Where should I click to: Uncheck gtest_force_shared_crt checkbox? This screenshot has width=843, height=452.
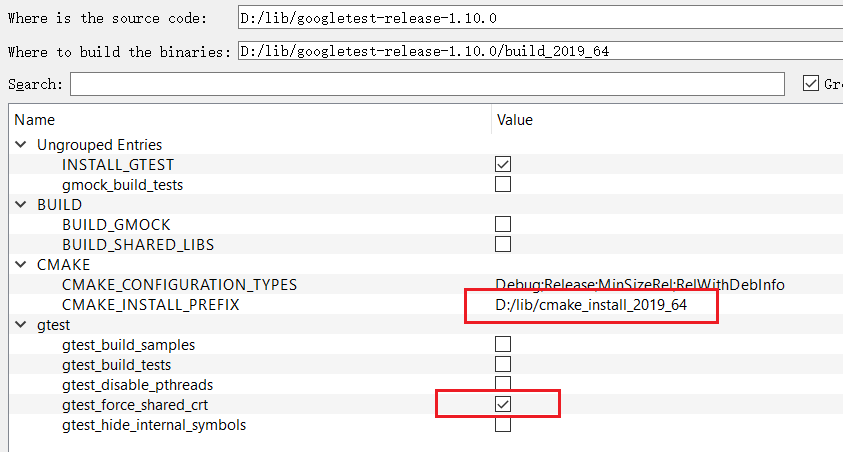click(503, 404)
